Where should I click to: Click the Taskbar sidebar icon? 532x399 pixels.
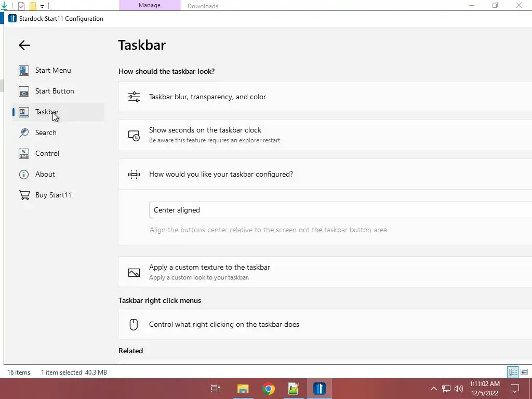pyautogui.click(x=24, y=112)
